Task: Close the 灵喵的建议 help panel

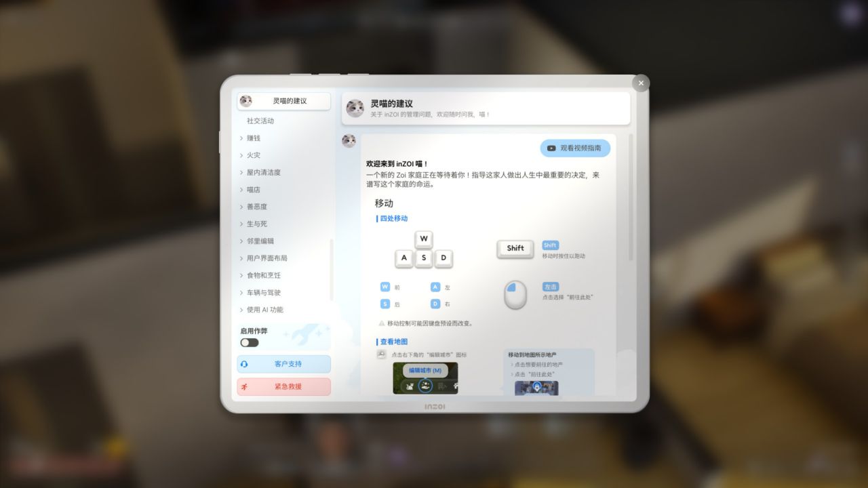Action: click(x=641, y=83)
